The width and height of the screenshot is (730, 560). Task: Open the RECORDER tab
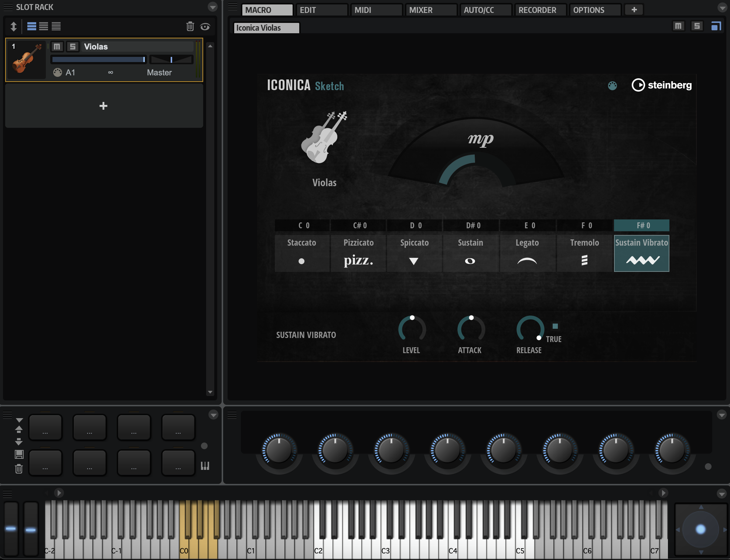(540, 10)
